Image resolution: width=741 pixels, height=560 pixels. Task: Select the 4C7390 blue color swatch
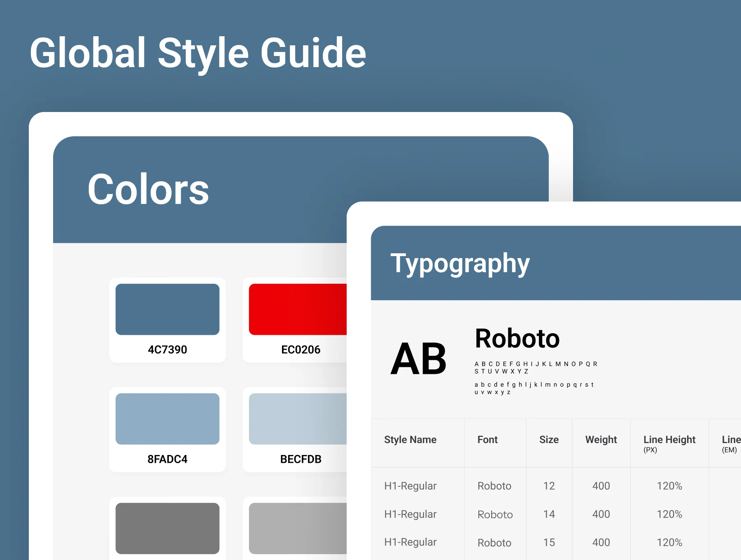167,309
